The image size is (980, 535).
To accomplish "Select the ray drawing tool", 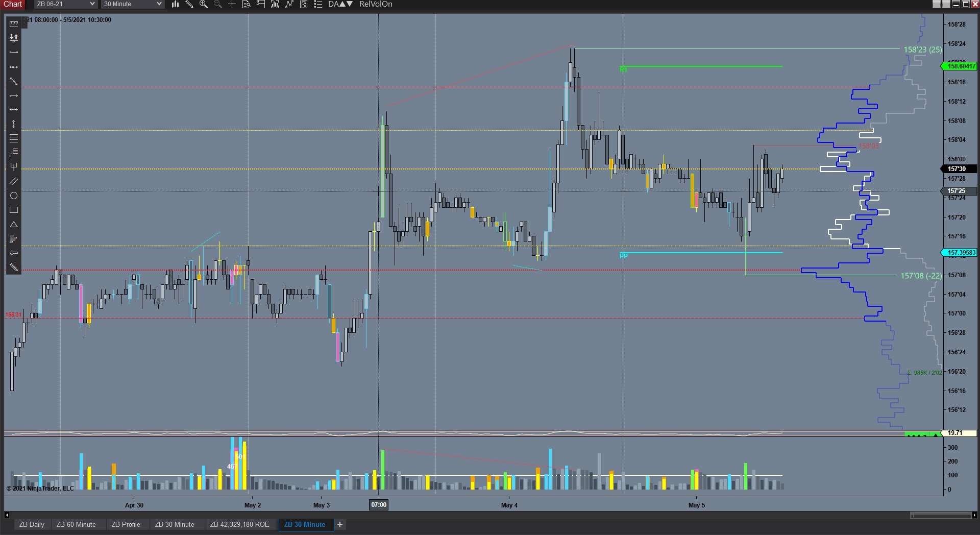I will click(x=14, y=67).
